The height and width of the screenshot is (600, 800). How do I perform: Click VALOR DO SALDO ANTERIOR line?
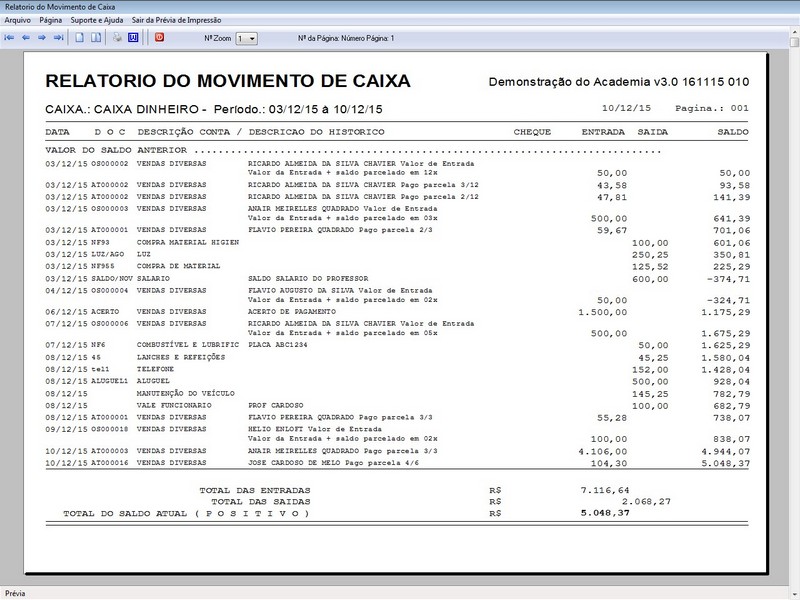click(x=353, y=150)
